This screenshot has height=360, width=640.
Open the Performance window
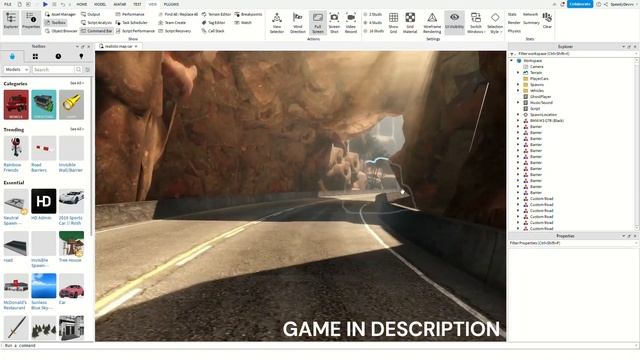click(x=130, y=14)
